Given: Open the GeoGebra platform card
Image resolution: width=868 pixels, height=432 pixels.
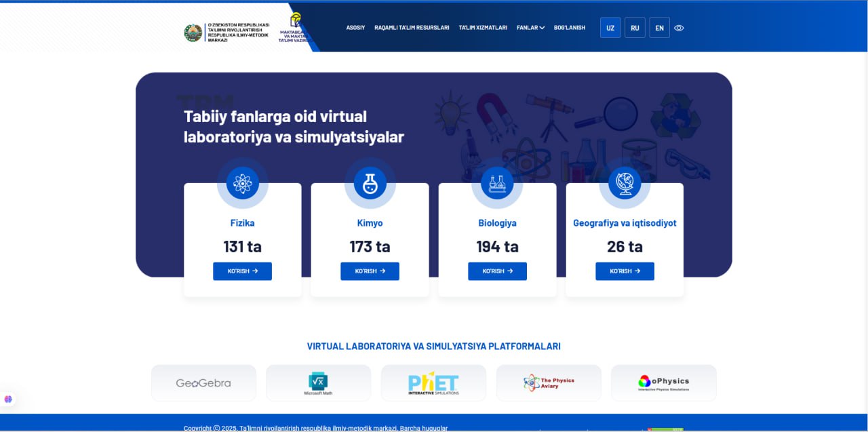Looking at the screenshot, I should pyautogui.click(x=203, y=382).
